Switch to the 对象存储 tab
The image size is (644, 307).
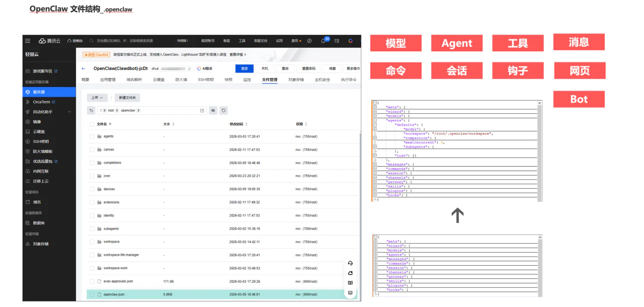(296, 80)
